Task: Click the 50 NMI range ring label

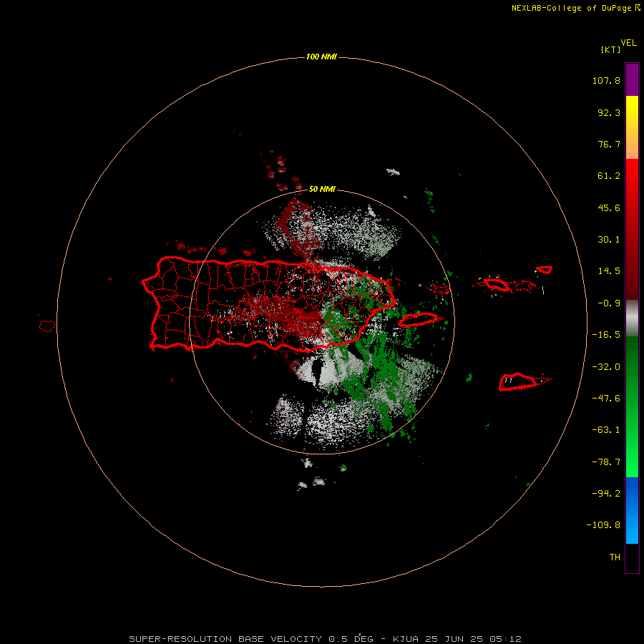Action: click(x=322, y=190)
